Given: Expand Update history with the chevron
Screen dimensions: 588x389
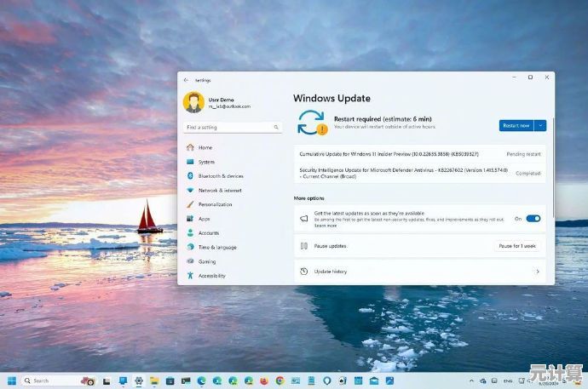Looking at the screenshot, I should pyautogui.click(x=537, y=272).
